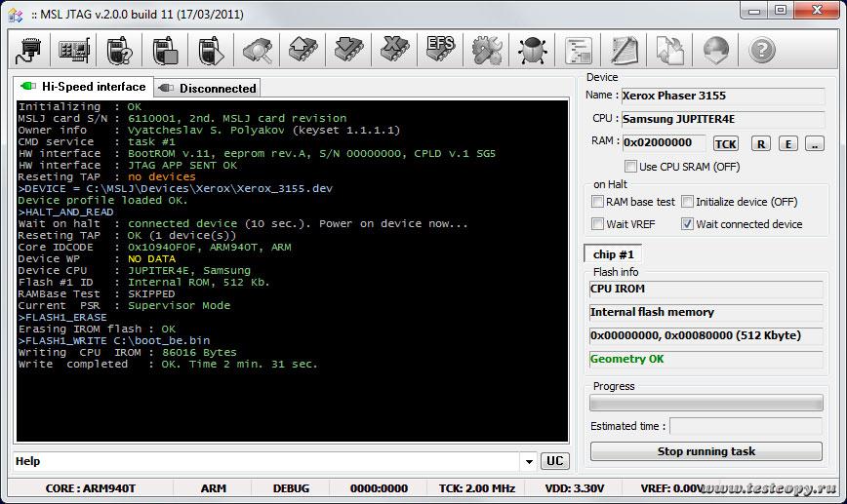Toggle the Wait VREF checkbox
The height and width of the screenshot is (504, 847).
pos(597,224)
